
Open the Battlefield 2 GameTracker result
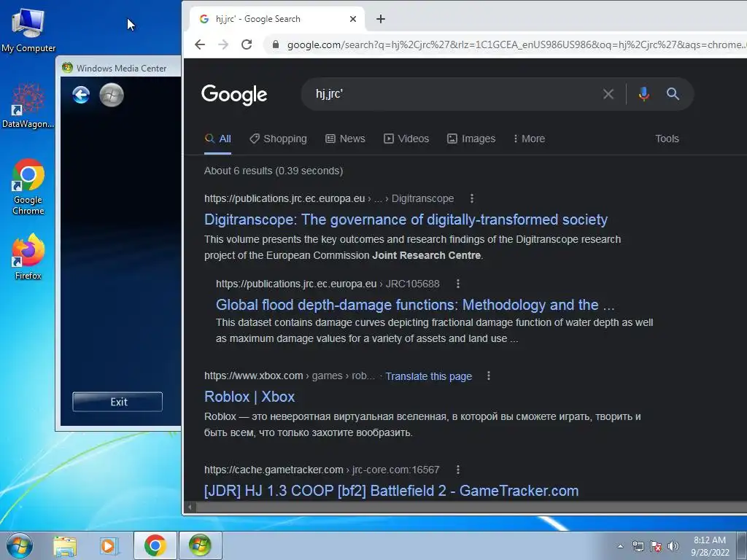[391, 491]
